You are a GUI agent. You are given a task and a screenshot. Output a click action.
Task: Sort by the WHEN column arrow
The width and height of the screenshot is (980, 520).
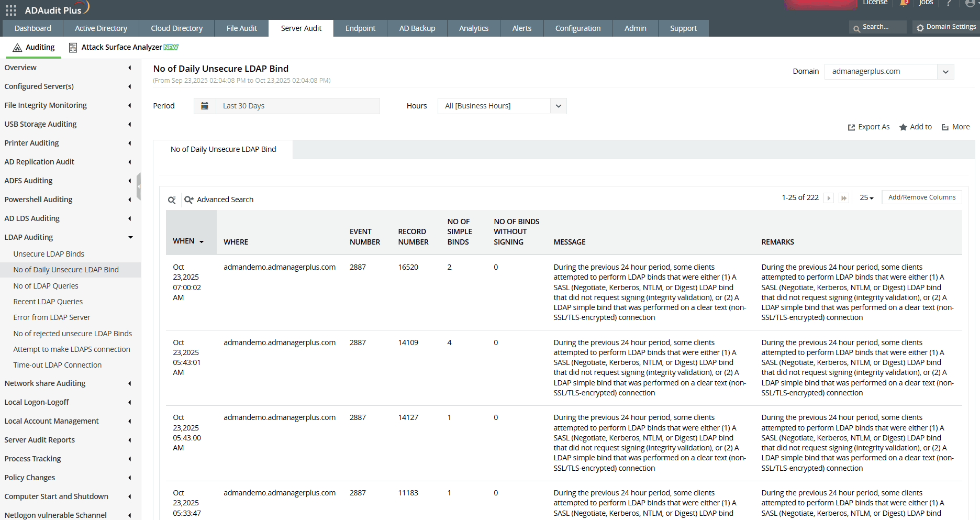(x=201, y=241)
